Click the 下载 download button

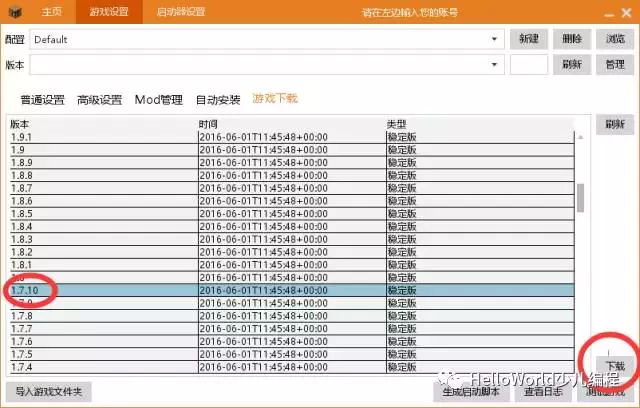(x=615, y=366)
